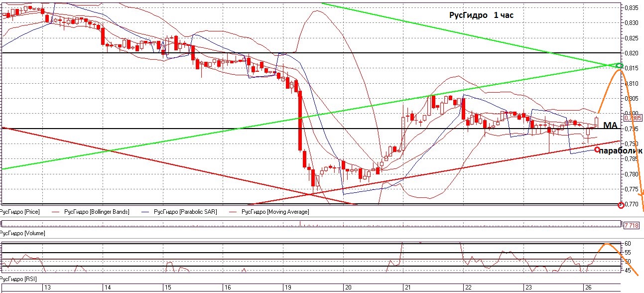Image resolution: width=644 pixels, height=293 pixels.
Task: Click the 0,830 price axis label
Action: [x=631, y=23]
